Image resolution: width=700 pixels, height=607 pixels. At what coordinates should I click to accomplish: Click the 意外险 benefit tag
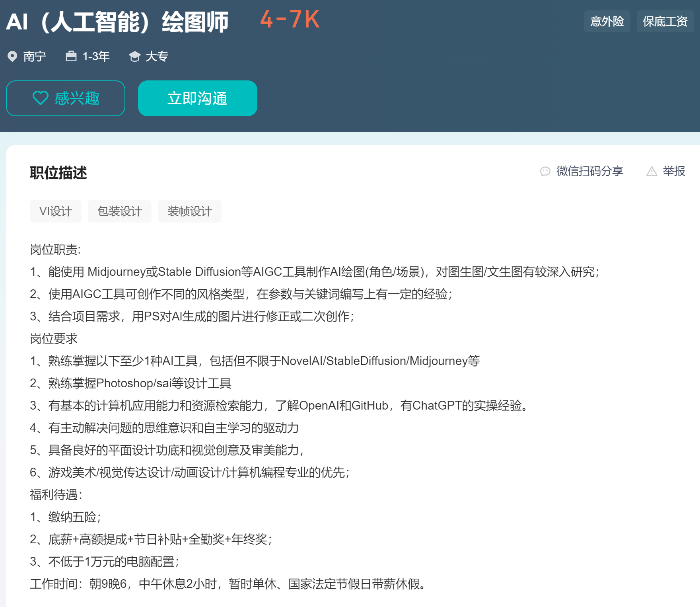pyautogui.click(x=607, y=21)
